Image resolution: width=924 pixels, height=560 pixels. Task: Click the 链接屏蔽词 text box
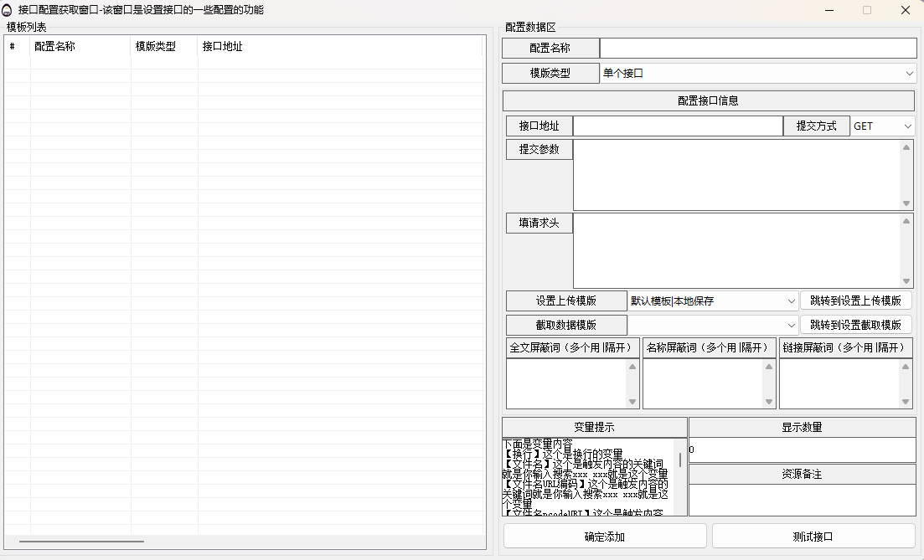(x=839, y=383)
